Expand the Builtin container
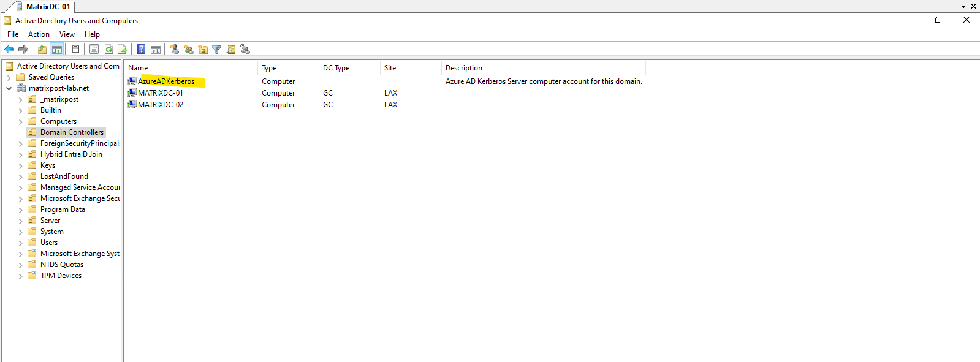This screenshot has width=980, height=362. tap(20, 111)
